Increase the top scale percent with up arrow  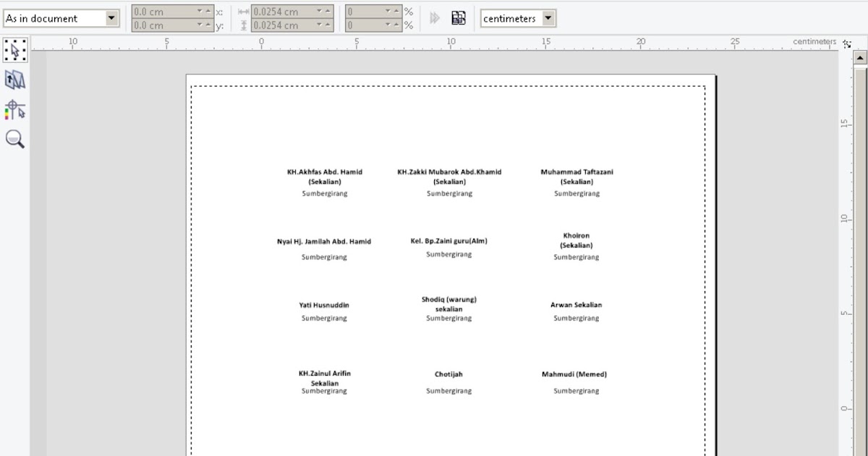[397, 12]
